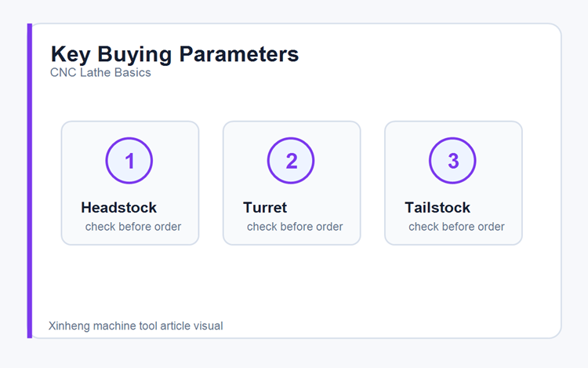Click the number 2 circle icon
This screenshot has height=368, width=588.
click(291, 161)
